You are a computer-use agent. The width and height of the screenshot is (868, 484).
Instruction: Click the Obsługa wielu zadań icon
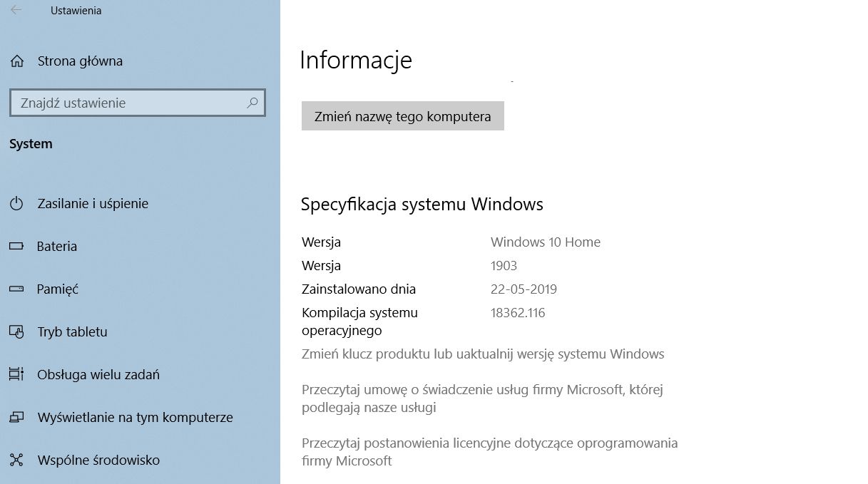click(16, 375)
